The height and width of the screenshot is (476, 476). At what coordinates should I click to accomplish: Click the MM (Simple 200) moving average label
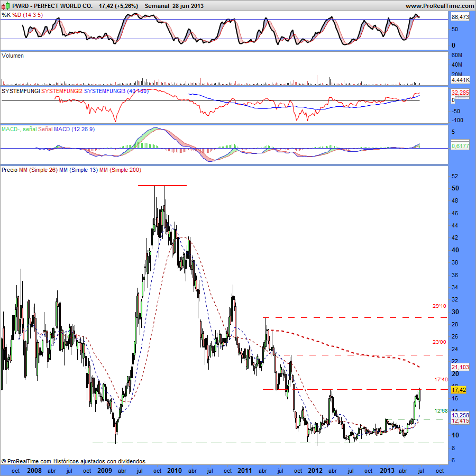(x=120, y=170)
